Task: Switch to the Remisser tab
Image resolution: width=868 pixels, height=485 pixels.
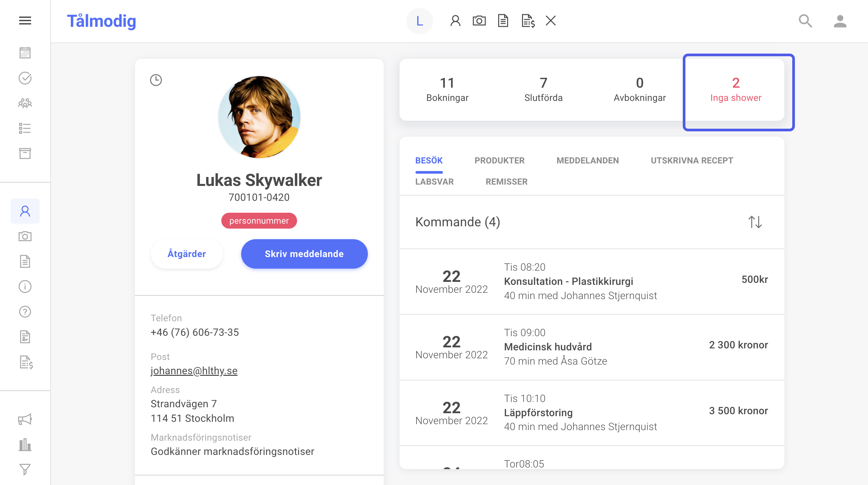Action: point(506,182)
